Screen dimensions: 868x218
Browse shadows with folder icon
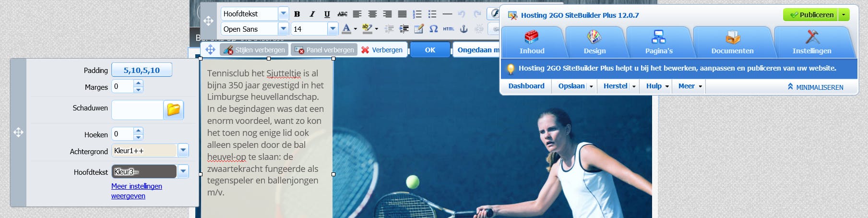pyautogui.click(x=174, y=110)
